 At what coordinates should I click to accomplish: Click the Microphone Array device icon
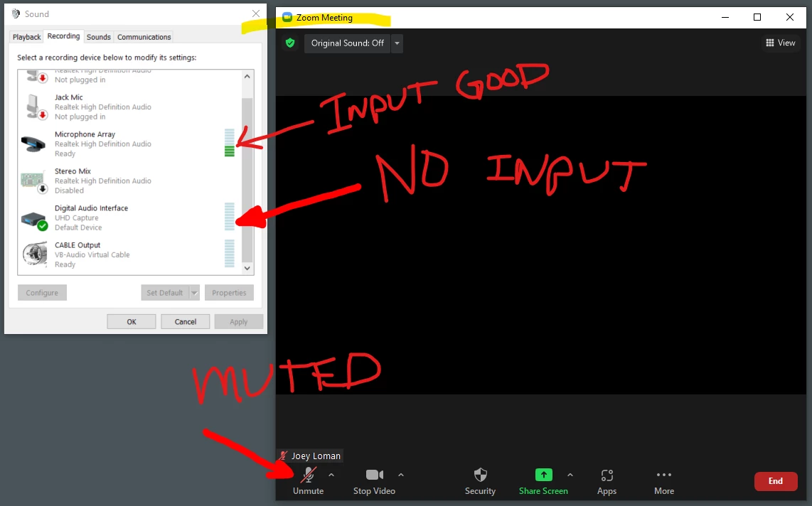33,144
